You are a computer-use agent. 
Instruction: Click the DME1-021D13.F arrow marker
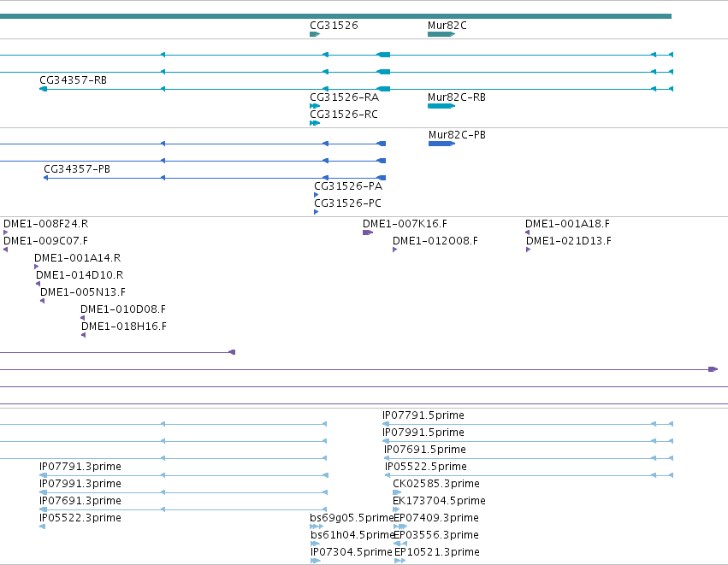click(529, 250)
